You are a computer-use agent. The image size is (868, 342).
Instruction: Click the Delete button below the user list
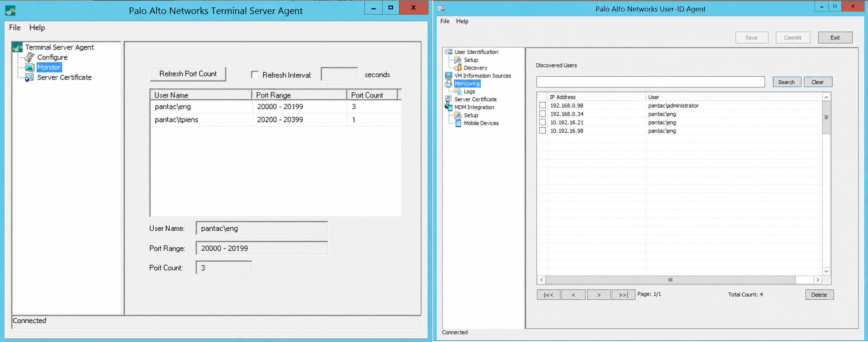click(x=819, y=294)
